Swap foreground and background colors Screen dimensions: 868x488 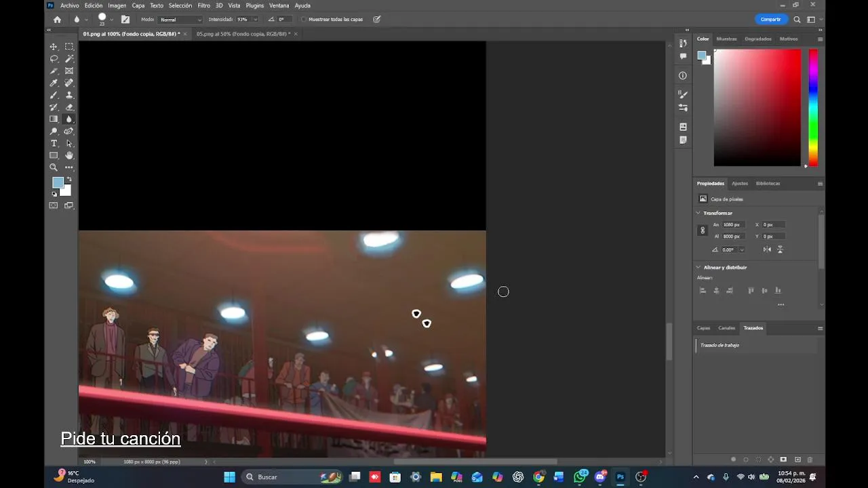click(x=69, y=180)
